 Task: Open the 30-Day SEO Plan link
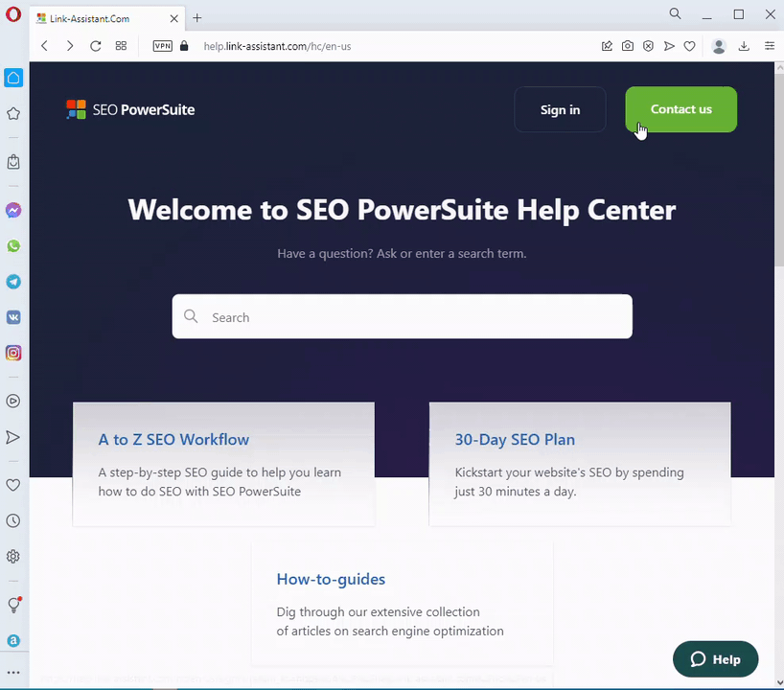tap(515, 440)
